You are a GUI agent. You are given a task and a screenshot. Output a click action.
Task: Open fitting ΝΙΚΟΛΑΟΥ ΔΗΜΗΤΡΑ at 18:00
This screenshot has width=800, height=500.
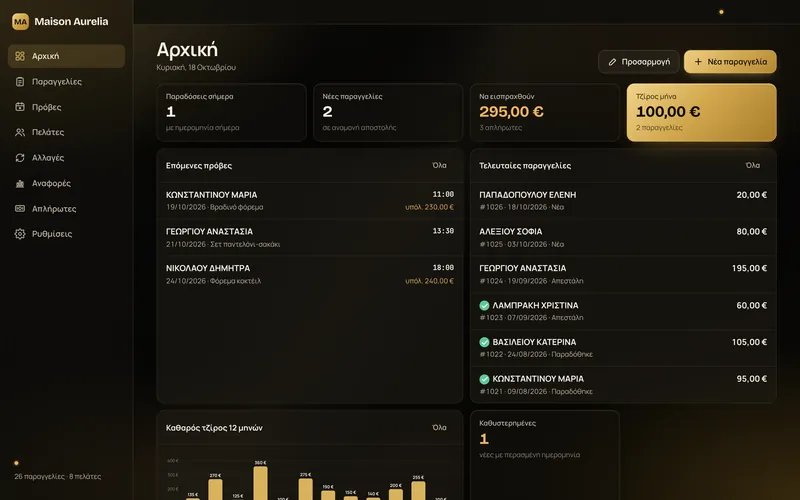310,274
